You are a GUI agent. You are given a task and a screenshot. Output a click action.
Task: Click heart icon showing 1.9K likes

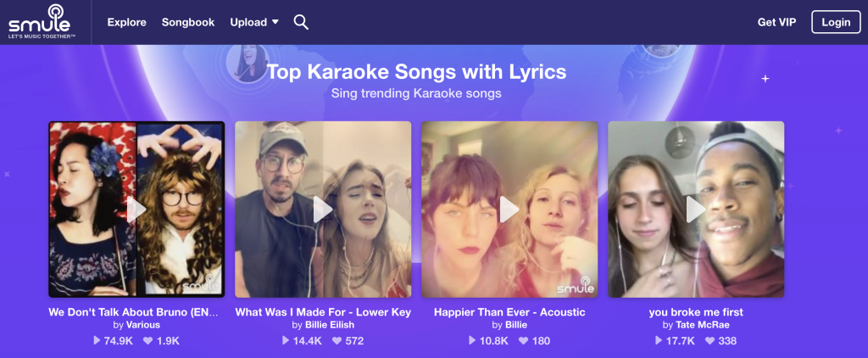(147, 341)
